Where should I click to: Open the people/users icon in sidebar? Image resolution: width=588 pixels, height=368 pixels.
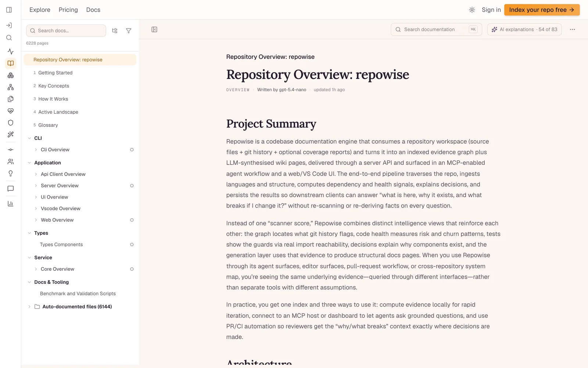coord(11,162)
